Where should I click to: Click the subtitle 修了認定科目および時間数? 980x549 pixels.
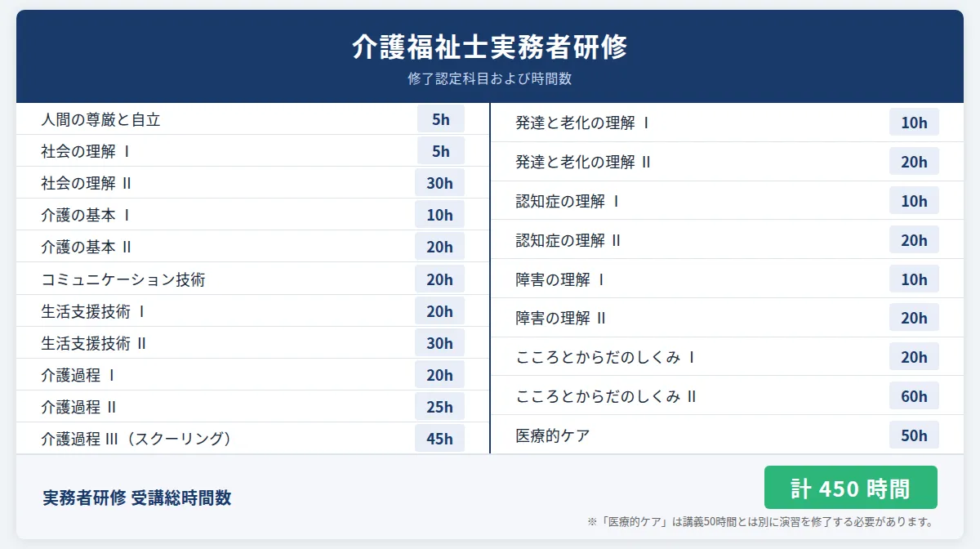[490, 79]
